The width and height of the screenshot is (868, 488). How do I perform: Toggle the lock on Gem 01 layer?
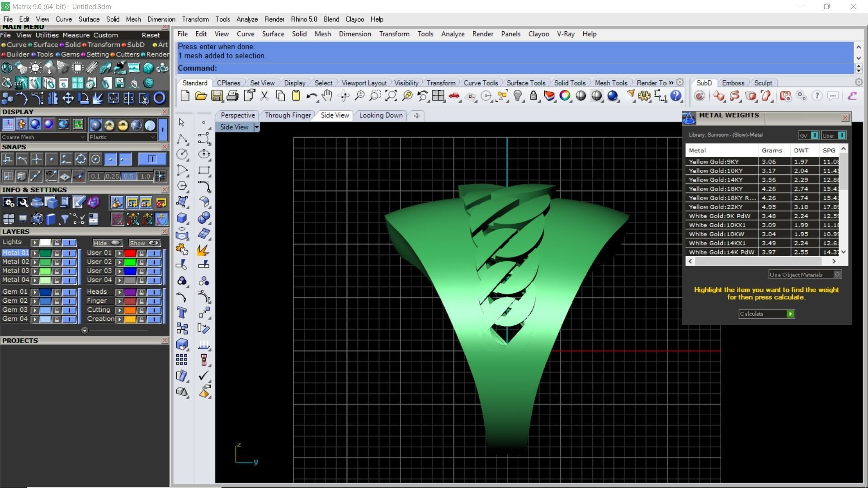[57, 292]
